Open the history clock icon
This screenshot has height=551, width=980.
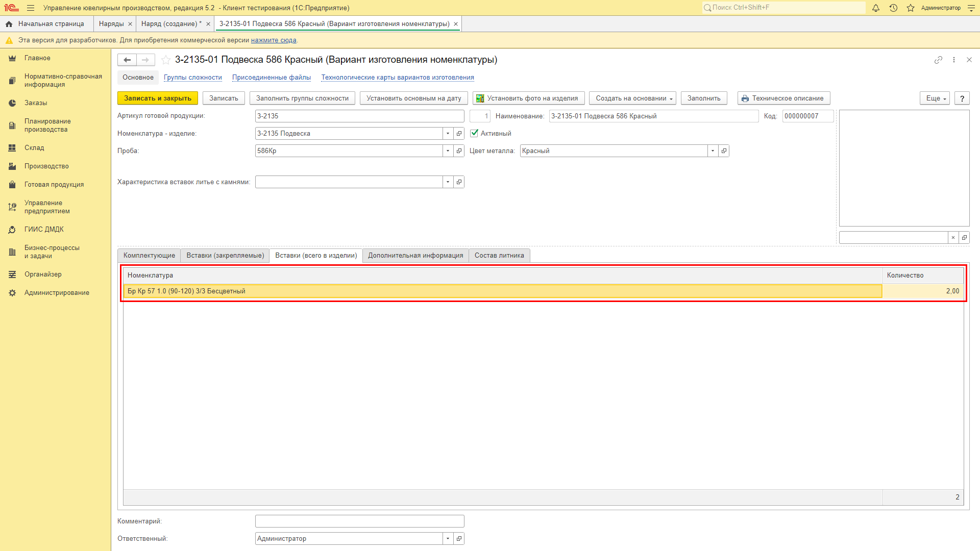click(x=893, y=8)
